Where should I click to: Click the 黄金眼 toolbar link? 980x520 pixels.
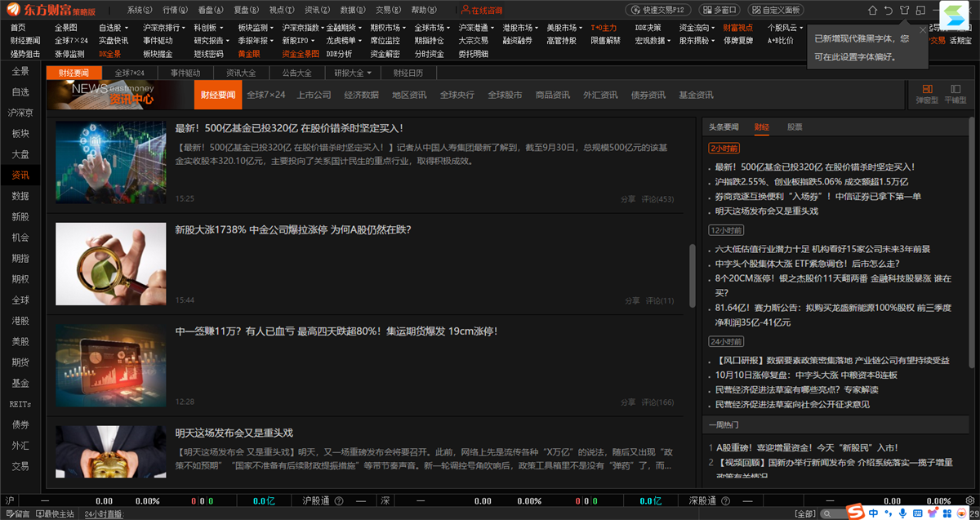tap(249, 54)
